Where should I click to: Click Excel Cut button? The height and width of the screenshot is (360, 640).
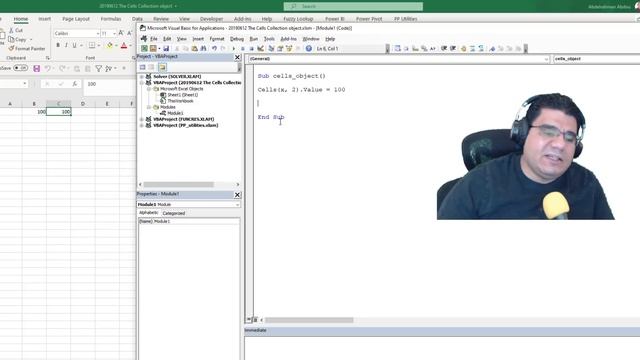click(x=16, y=31)
